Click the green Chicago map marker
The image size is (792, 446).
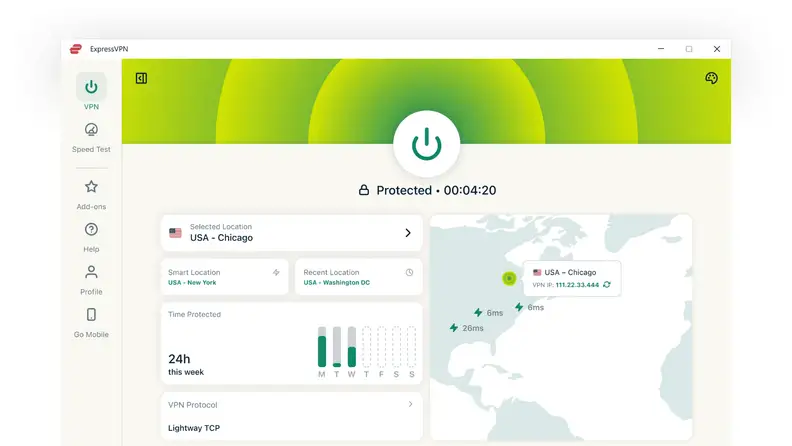(x=509, y=278)
